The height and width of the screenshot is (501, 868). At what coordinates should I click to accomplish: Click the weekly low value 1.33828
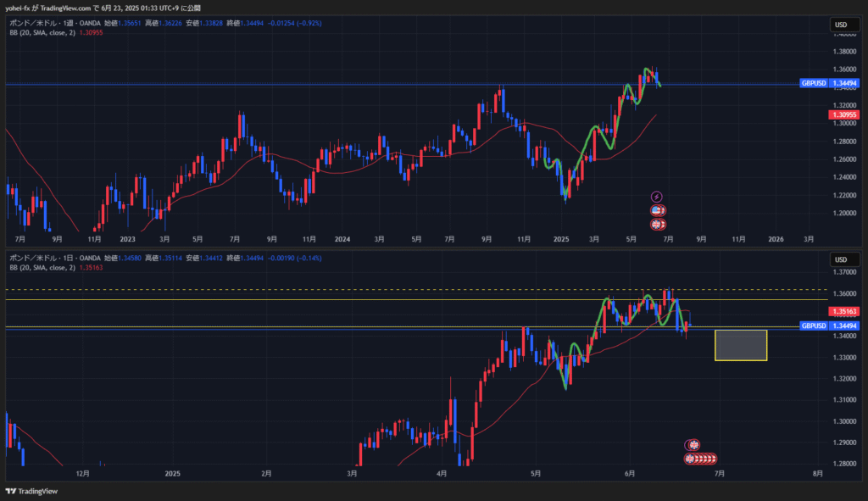[211, 23]
